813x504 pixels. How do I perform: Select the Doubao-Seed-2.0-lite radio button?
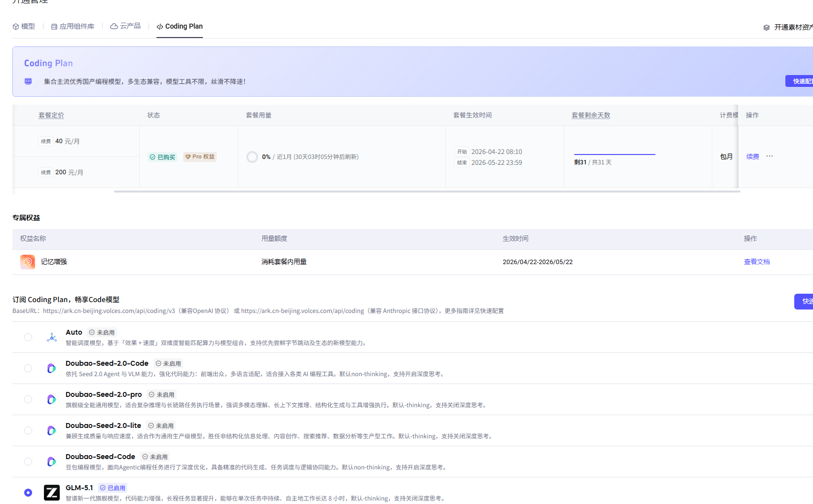tap(28, 430)
